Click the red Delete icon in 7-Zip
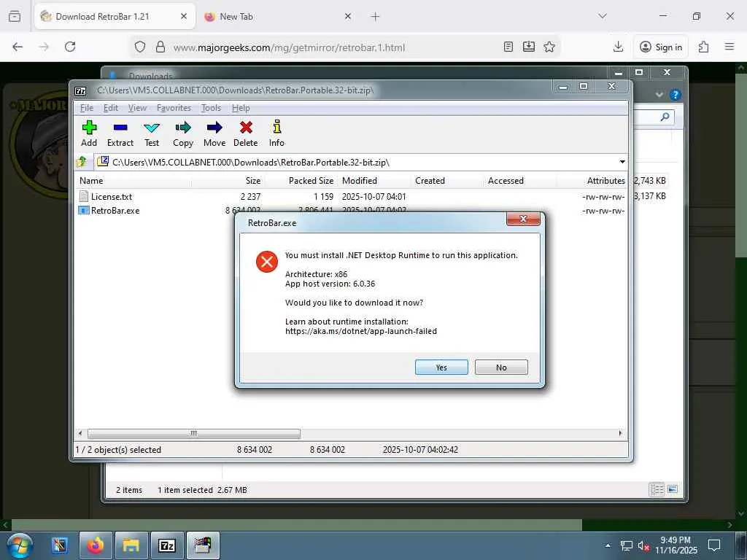Image resolution: width=747 pixels, height=560 pixels. pyautogui.click(x=246, y=134)
